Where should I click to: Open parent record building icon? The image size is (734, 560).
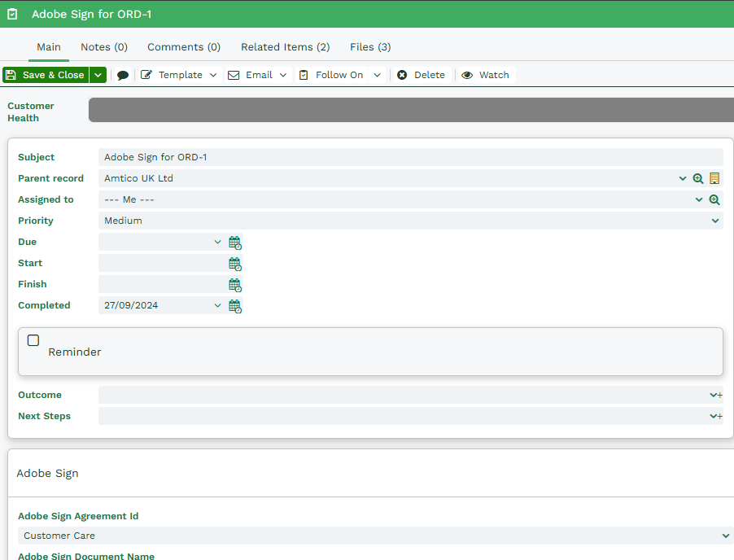click(714, 178)
